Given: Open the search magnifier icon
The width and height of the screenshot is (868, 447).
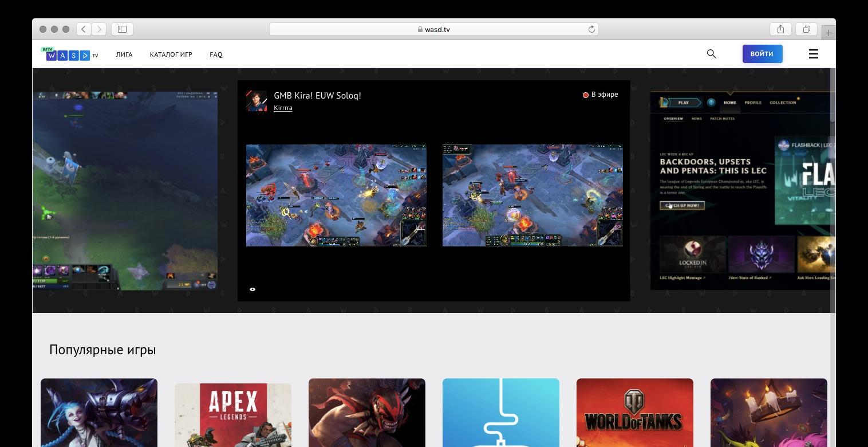Looking at the screenshot, I should coord(711,54).
